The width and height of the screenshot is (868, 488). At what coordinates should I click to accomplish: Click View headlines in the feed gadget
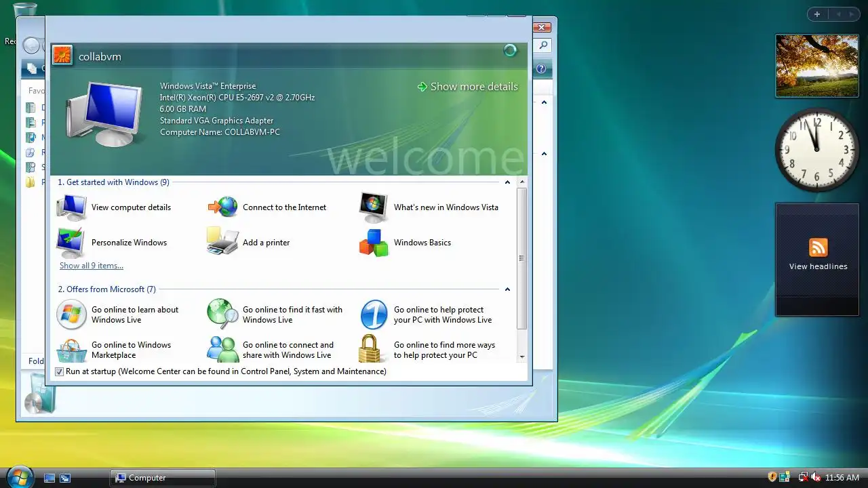(x=818, y=266)
